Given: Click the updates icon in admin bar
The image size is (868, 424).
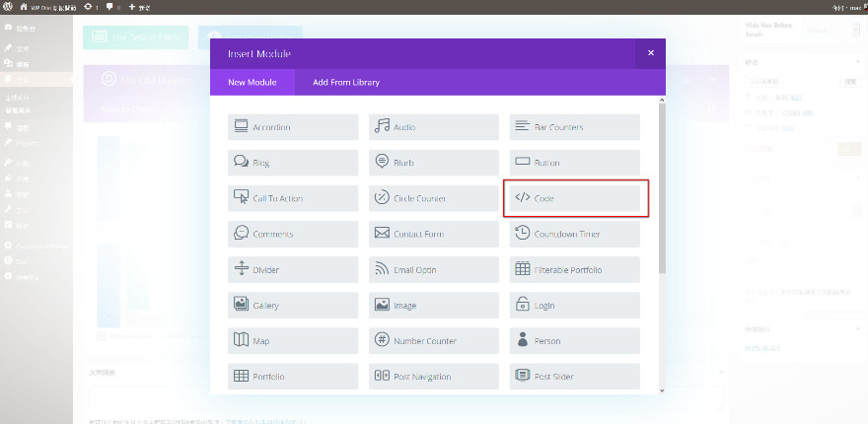Looking at the screenshot, I should 88,7.
